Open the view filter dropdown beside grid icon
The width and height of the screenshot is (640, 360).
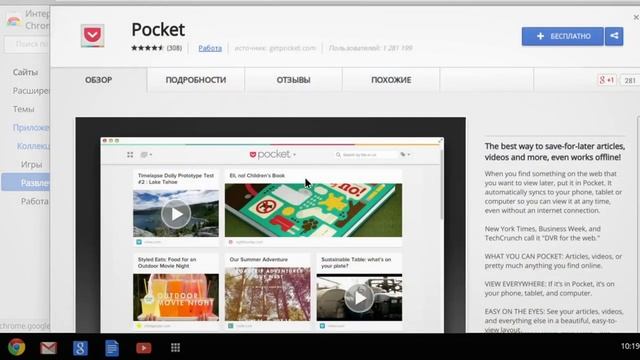point(146,155)
